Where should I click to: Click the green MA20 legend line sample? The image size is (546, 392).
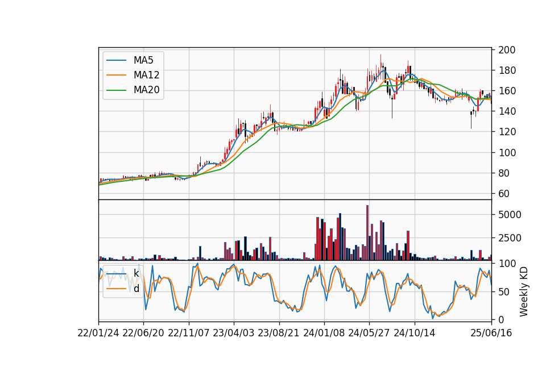click(x=116, y=90)
